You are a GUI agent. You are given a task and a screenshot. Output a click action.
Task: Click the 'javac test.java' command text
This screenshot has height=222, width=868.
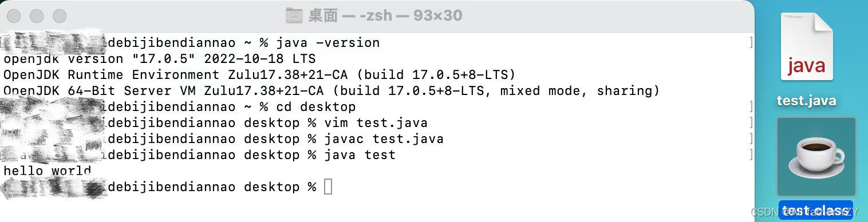click(384, 139)
